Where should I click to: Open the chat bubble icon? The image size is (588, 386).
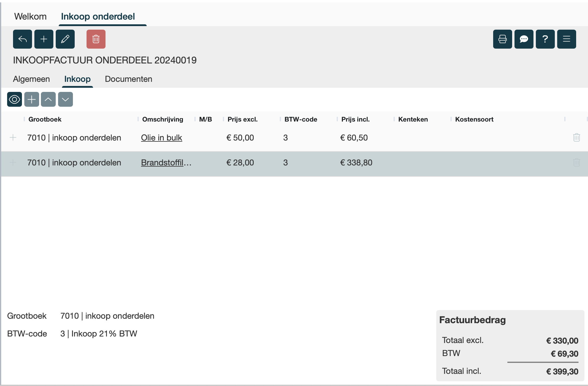pos(524,39)
